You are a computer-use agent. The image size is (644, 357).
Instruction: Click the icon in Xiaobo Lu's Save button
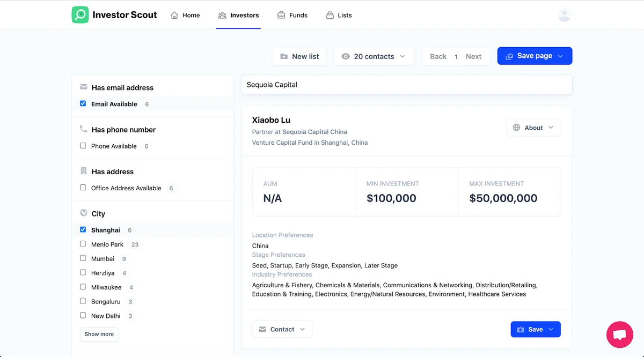521,330
